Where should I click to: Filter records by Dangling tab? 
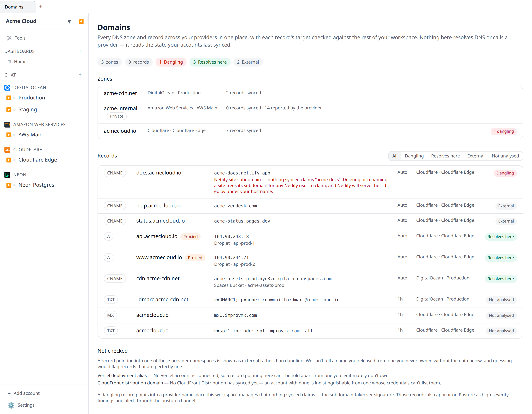click(414, 156)
